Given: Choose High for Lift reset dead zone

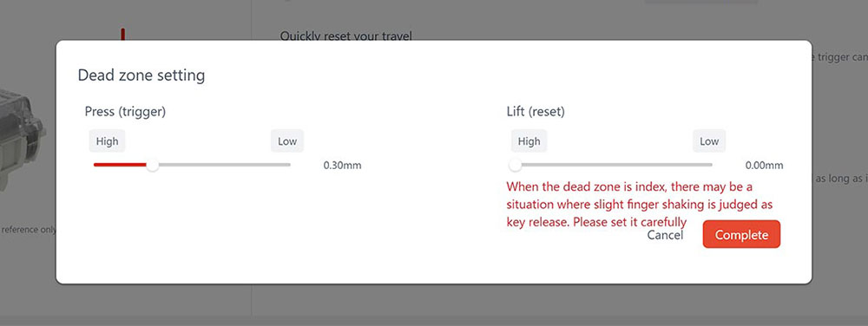Looking at the screenshot, I should click(x=529, y=141).
